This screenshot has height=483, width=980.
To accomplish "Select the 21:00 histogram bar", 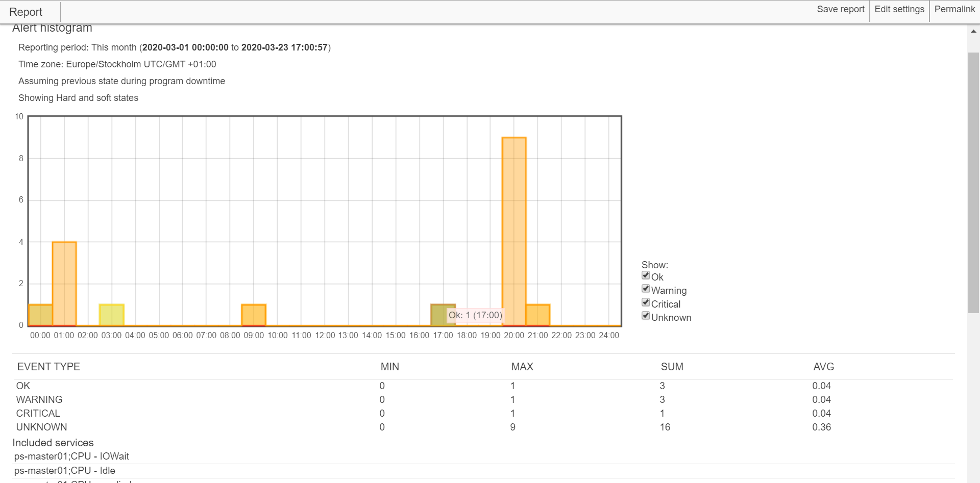I will [537, 315].
